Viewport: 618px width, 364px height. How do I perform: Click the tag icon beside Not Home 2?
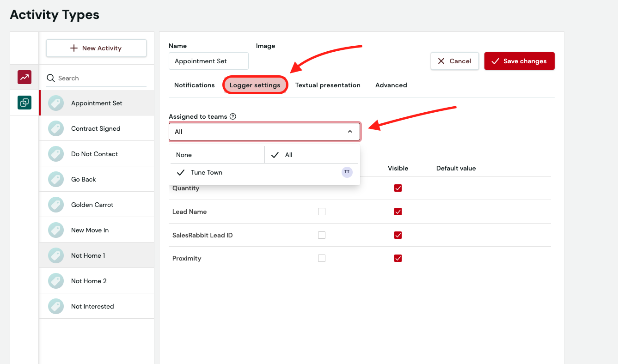(56, 281)
